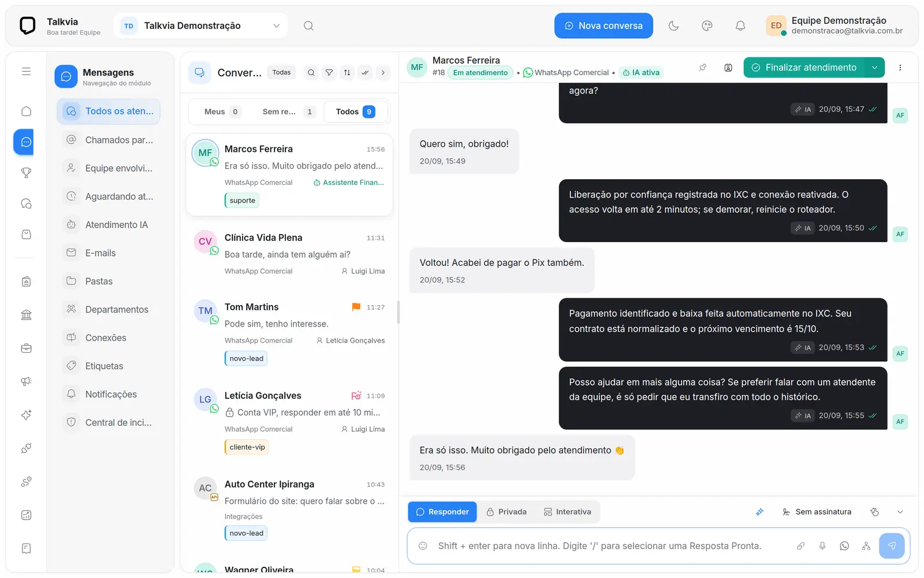Click the WhatsApp template icon in composer
924x578 pixels.
point(844,546)
